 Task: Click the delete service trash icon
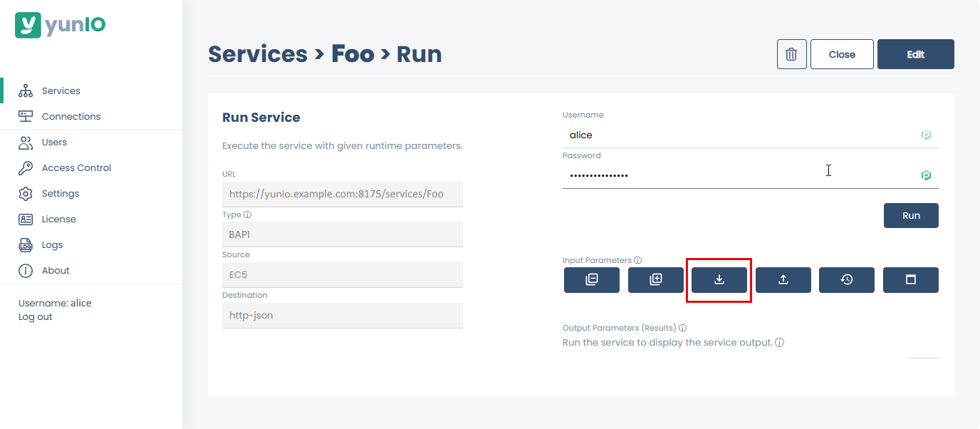pyautogui.click(x=791, y=53)
